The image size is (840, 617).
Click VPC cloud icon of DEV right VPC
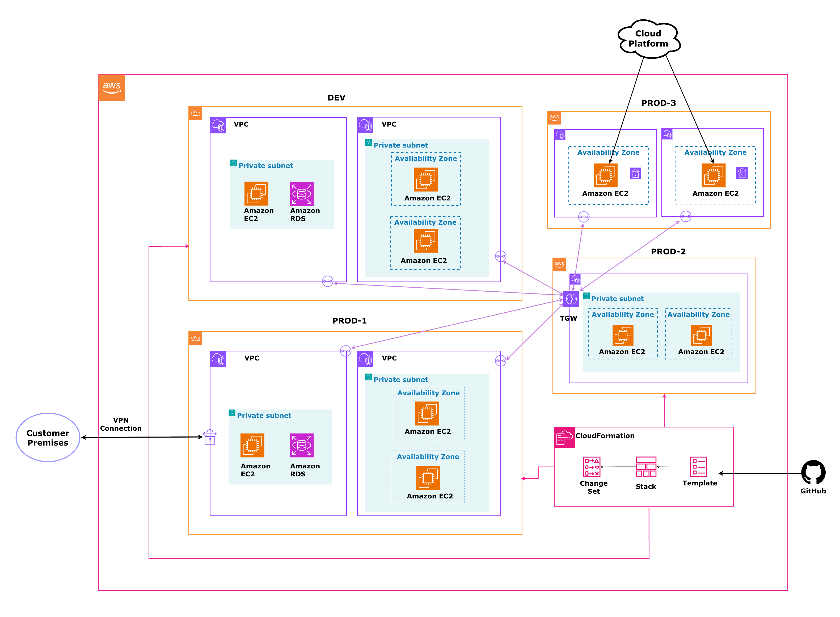(x=365, y=125)
